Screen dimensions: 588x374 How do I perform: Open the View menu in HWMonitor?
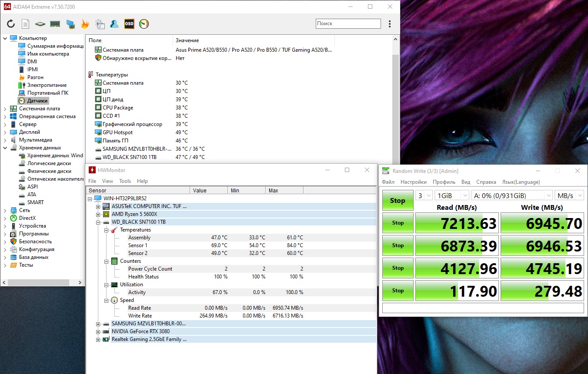click(107, 181)
